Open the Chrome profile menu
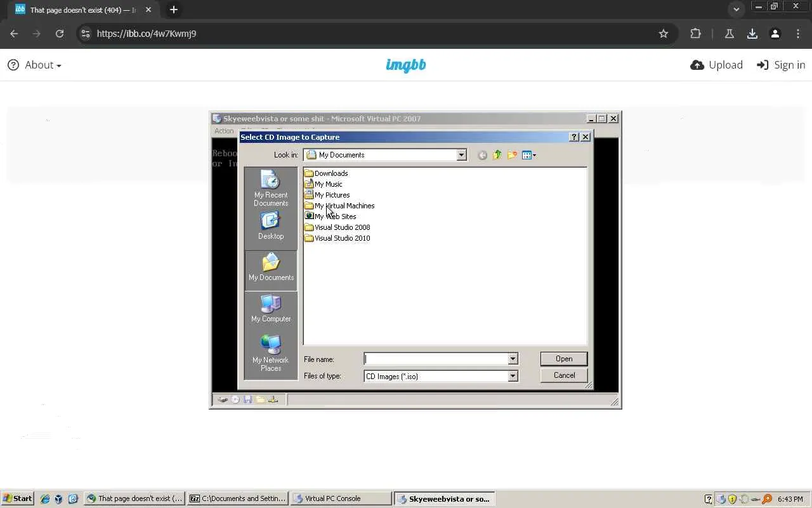Viewport: 812px width, 508px height. (775, 34)
